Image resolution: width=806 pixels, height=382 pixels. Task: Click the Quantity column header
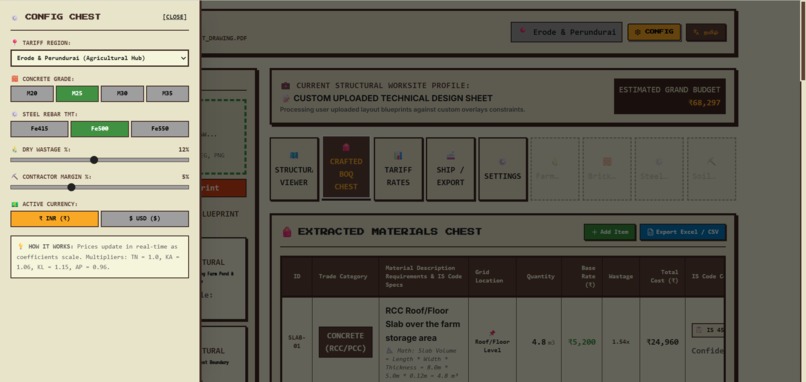(540, 276)
